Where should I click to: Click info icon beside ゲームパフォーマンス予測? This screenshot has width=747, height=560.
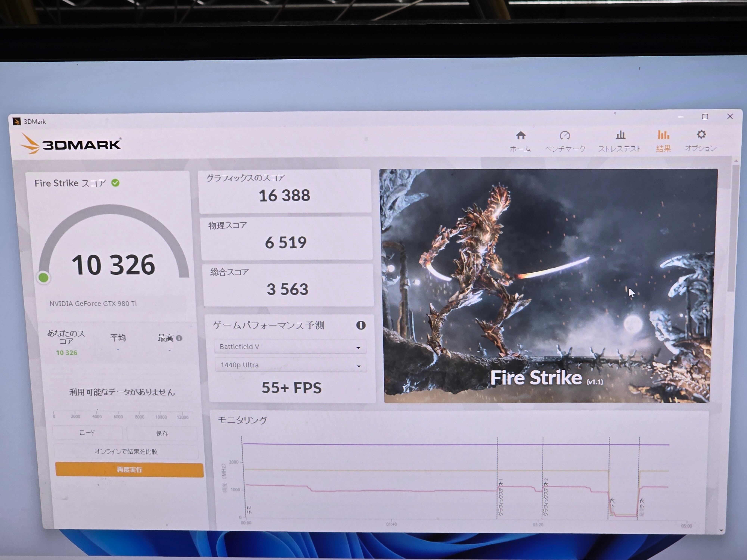click(x=361, y=325)
